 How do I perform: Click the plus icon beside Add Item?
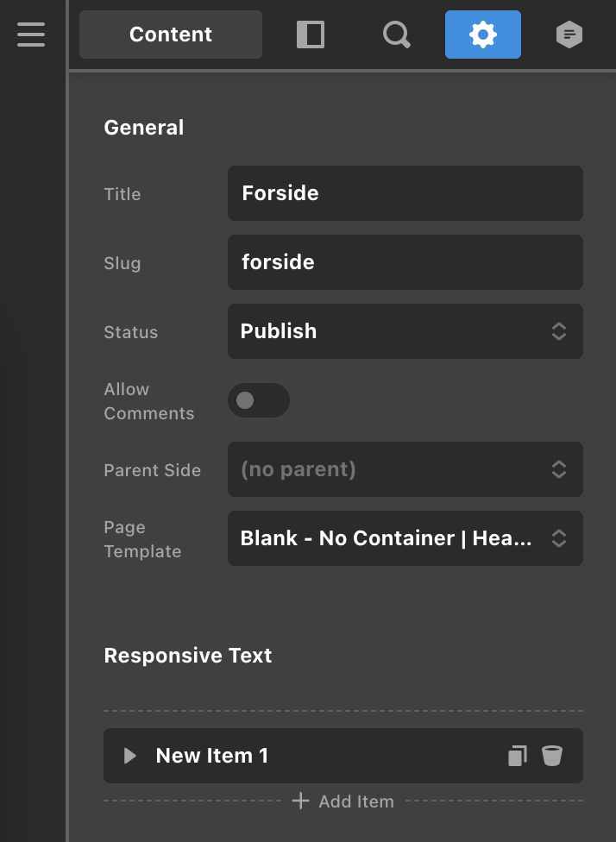click(301, 801)
